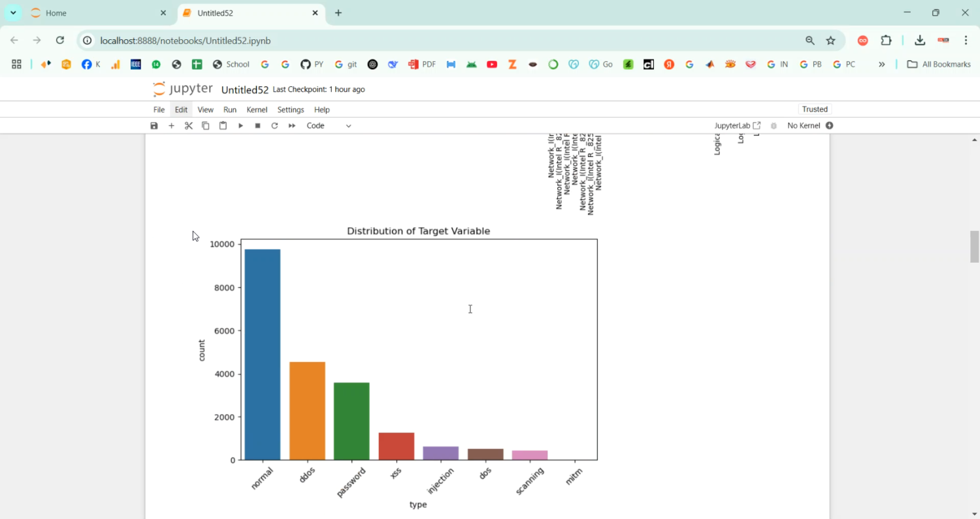The height and width of the screenshot is (519, 980).
Task: Bookmark this page with the star icon
Action: point(830,41)
